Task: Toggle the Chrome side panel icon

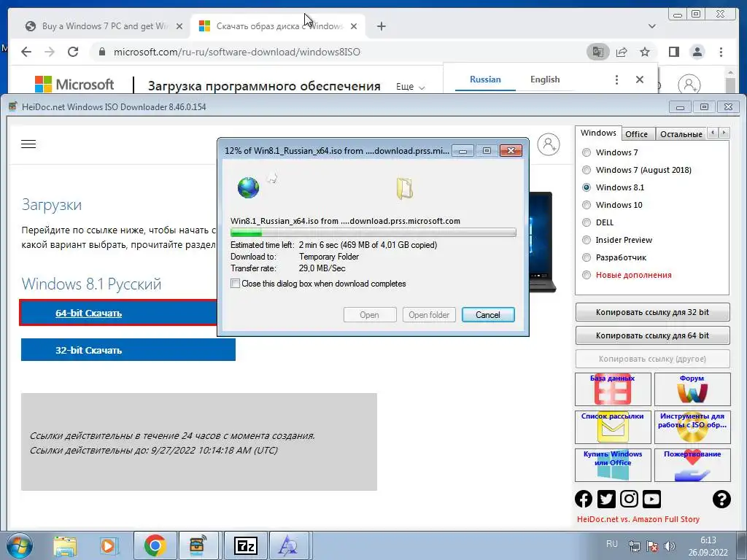Action: tap(673, 52)
